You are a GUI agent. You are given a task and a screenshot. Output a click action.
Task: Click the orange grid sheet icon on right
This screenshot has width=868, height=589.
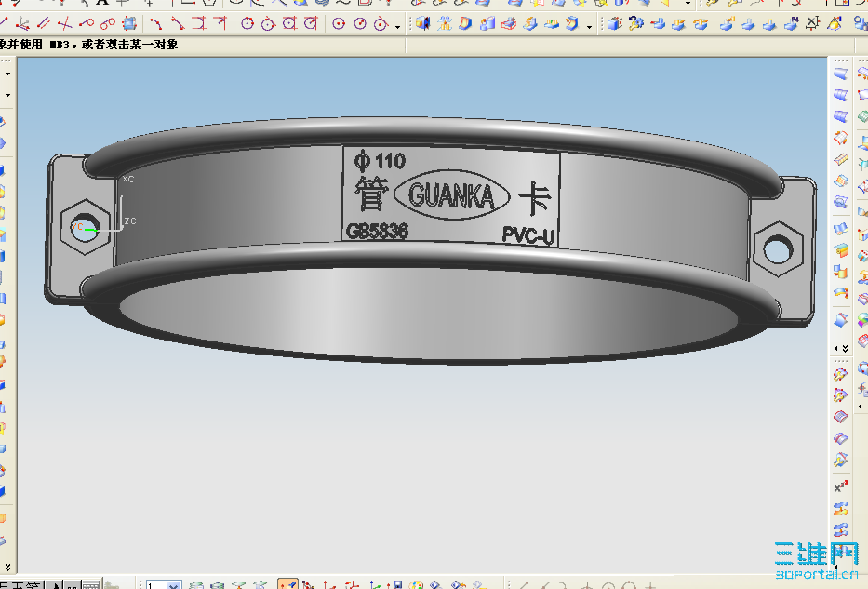841,181
